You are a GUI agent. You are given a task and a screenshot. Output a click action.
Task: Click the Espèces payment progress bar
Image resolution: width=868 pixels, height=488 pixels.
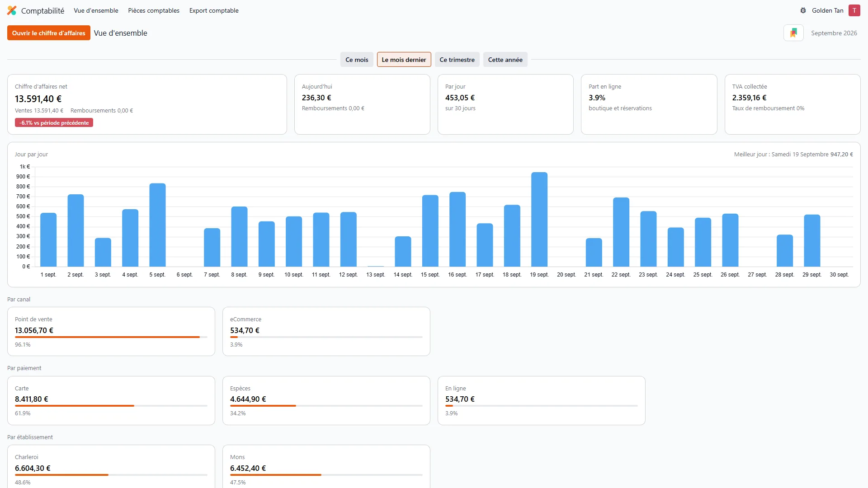click(x=326, y=406)
